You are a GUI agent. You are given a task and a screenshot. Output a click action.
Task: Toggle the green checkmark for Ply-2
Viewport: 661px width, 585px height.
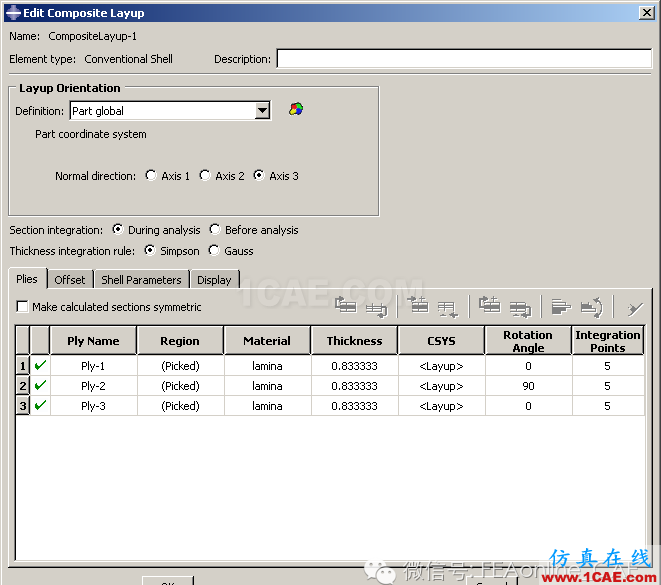tap(40, 385)
